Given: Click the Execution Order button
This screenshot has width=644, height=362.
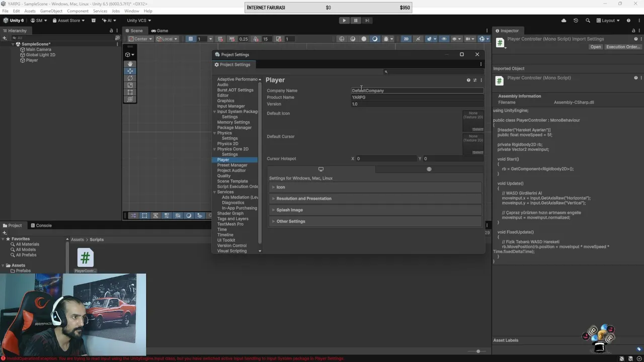Looking at the screenshot, I should point(623,47).
